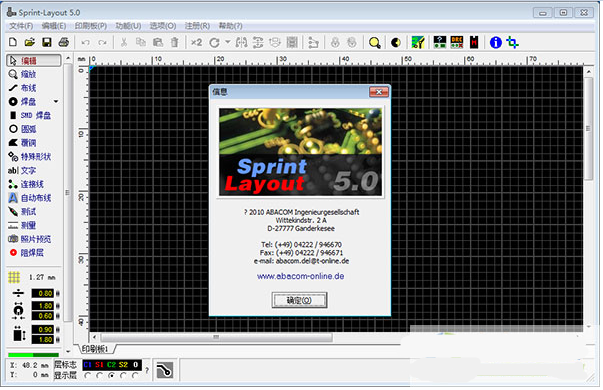
Task: Click the pad drill value 0.60
Action: [x=43, y=316]
